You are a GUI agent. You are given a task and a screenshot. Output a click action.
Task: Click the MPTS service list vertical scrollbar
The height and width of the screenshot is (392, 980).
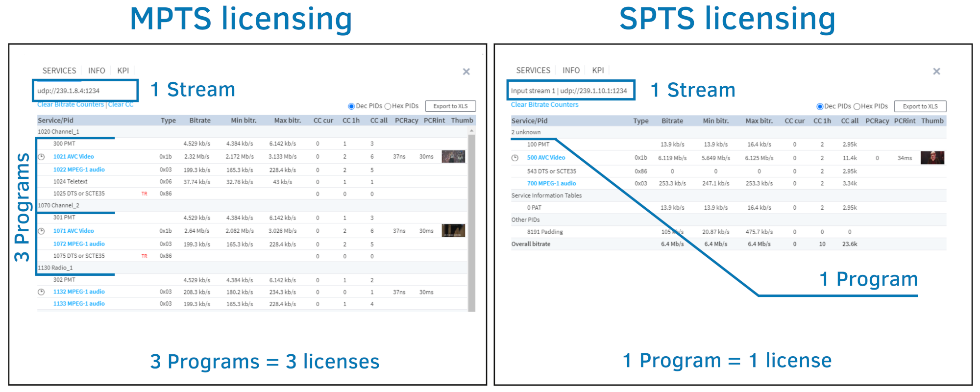click(471, 220)
